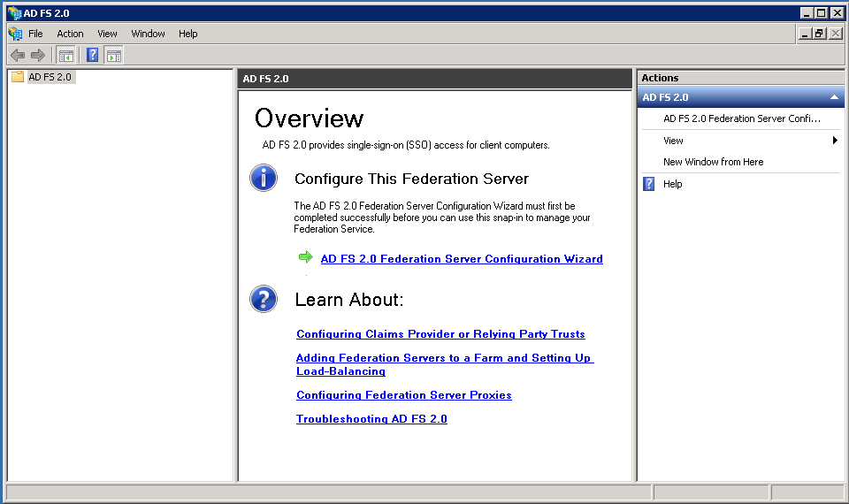Expand the View submenu arrow in Actions pane
This screenshot has width=849, height=504.
tap(835, 141)
